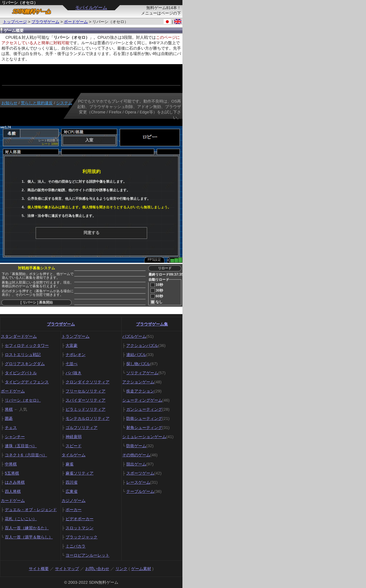Open セフィロティックタワー game link
Image resolution: width=366 pixels, height=588 pixels.
27,346
